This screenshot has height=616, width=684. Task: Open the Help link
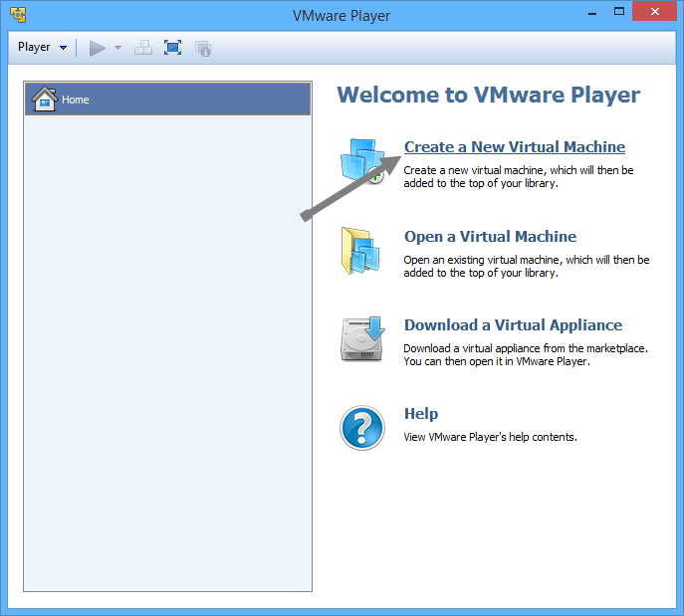pos(421,414)
